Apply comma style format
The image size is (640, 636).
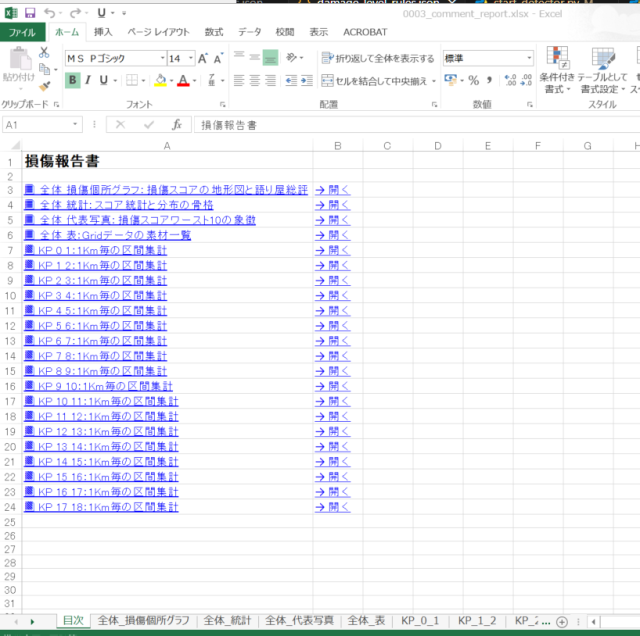(x=489, y=80)
